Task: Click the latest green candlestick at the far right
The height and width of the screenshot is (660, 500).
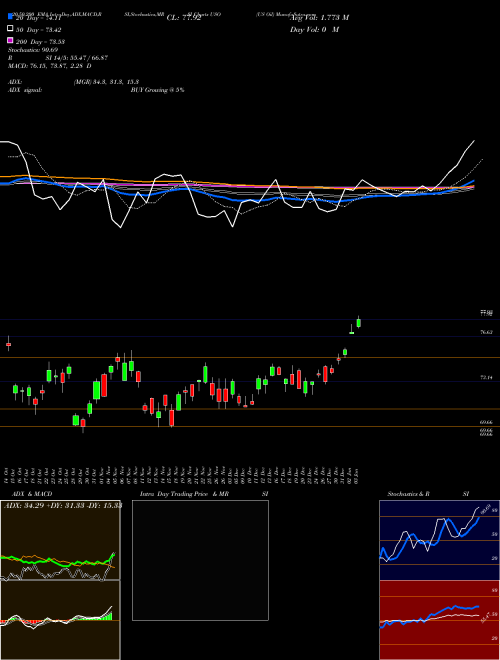Action: click(x=359, y=322)
